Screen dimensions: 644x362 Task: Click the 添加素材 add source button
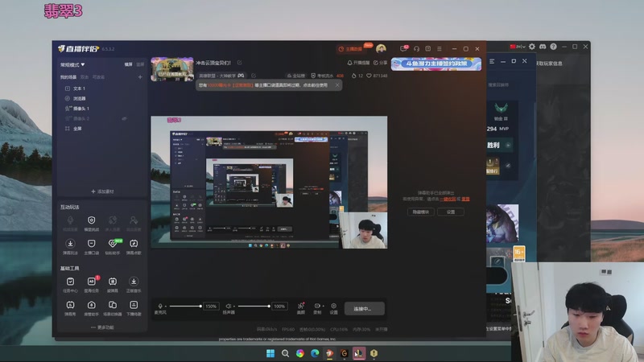pos(102,191)
